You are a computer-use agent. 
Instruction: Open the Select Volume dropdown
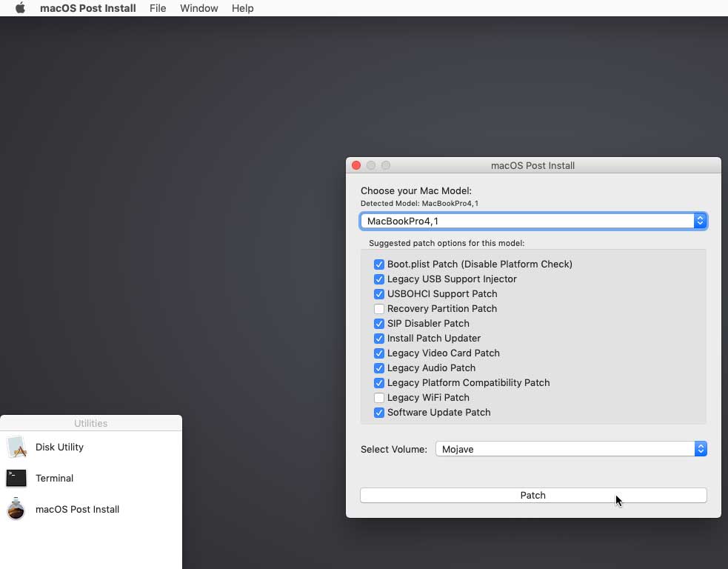pyautogui.click(x=571, y=449)
